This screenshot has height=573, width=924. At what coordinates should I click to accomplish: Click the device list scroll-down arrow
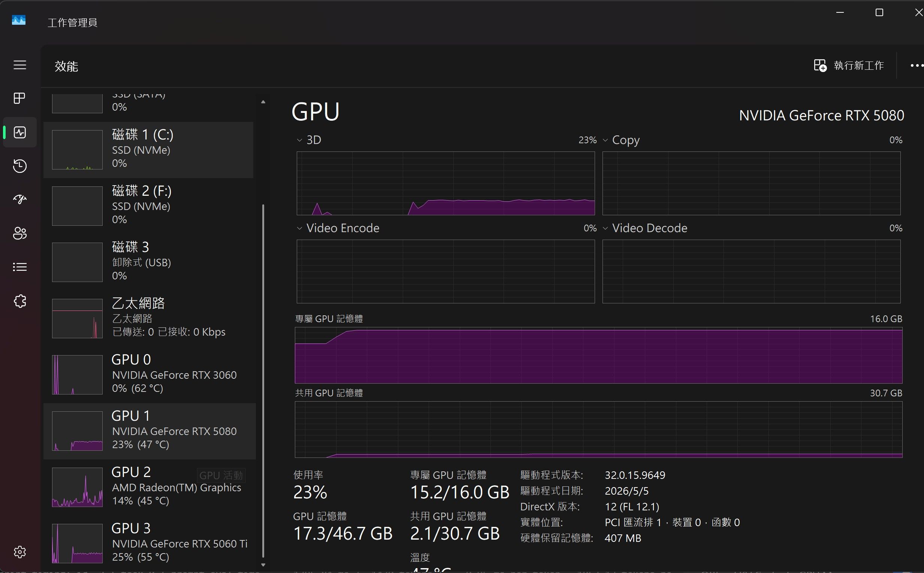pyautogui.click(x=263, y=565)
